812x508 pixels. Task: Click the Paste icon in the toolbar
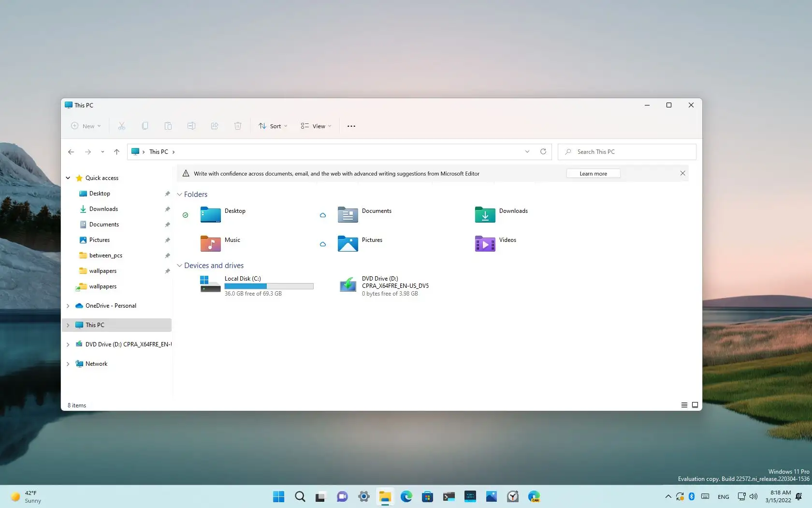pyautogui.click(x=168, y=126)
